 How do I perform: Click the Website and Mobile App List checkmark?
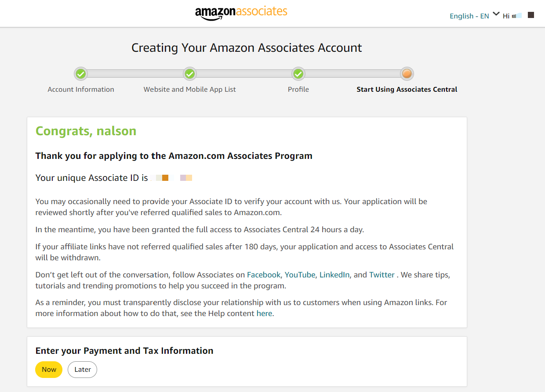pyautogui.click(x=189, y=74)
